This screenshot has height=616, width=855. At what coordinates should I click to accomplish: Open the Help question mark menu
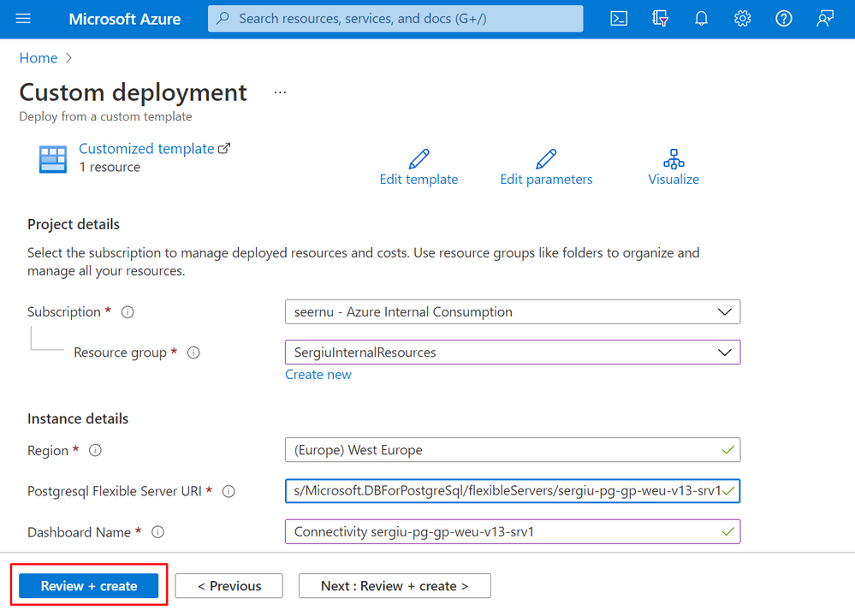point(783,19)
